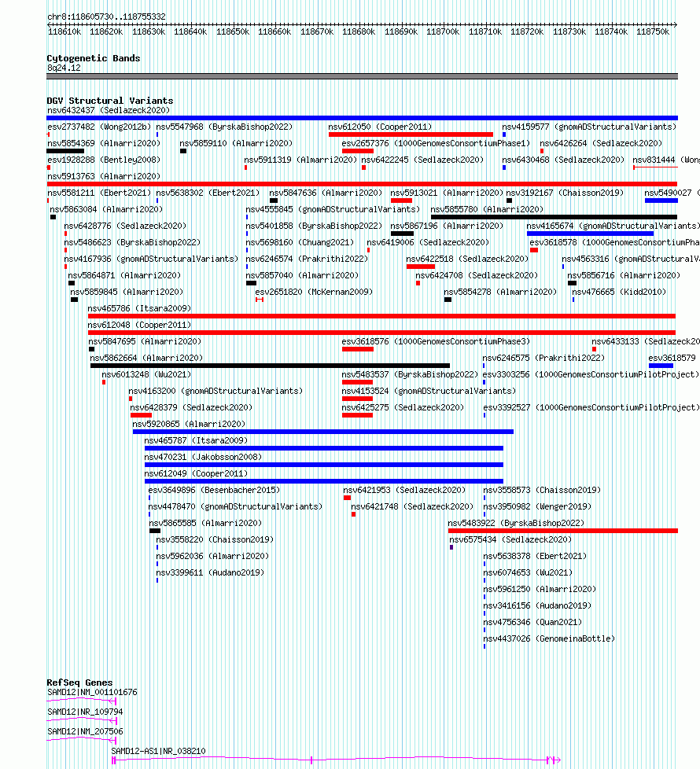
Task: Click the black nsv5862664 variant bar
Action: (270, 366)
